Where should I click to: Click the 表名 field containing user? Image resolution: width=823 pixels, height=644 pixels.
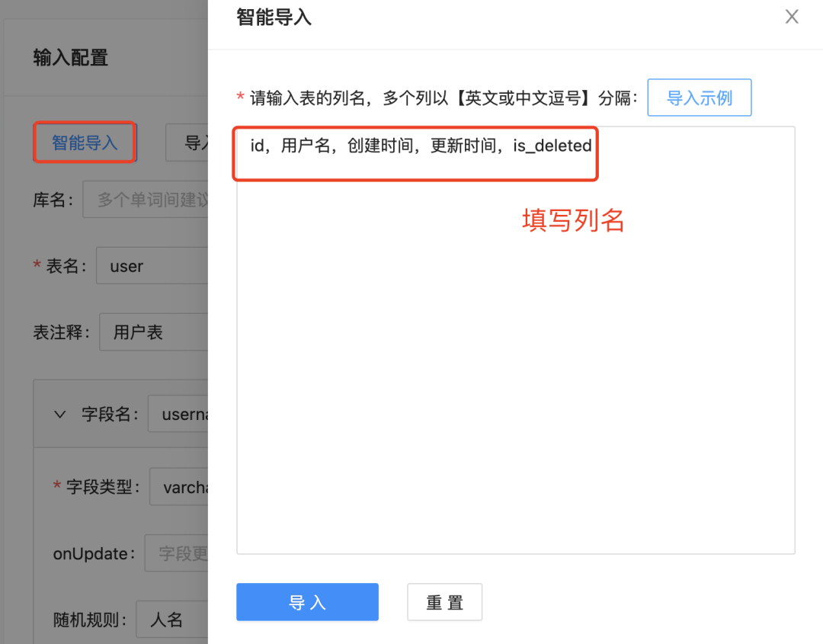coord(151,266)
